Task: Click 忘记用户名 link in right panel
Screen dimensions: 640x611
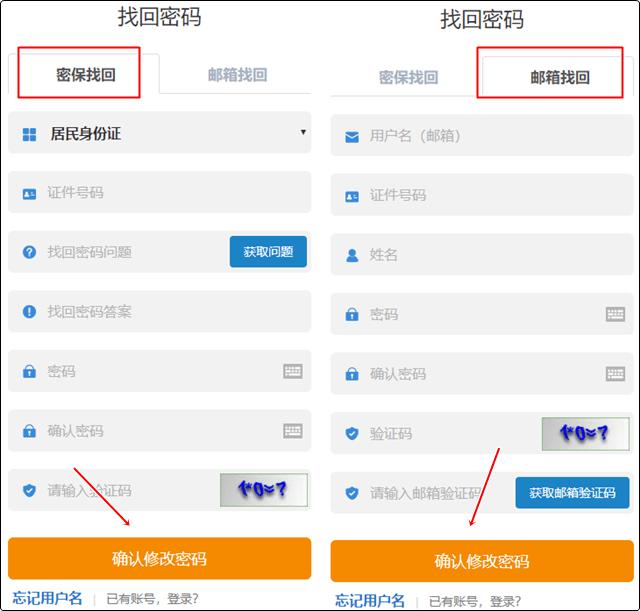Action: 370,601
